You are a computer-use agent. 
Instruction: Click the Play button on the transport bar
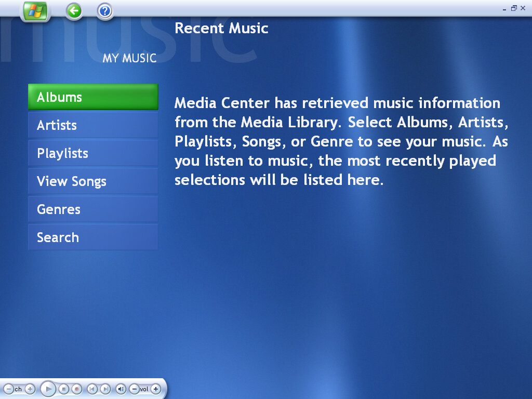(x=48, y=389)
